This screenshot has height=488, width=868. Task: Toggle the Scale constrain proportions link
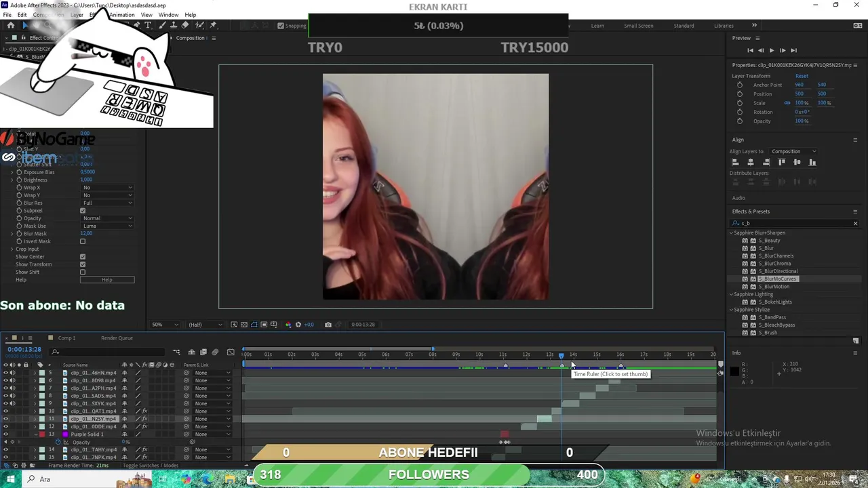(787, 103)
